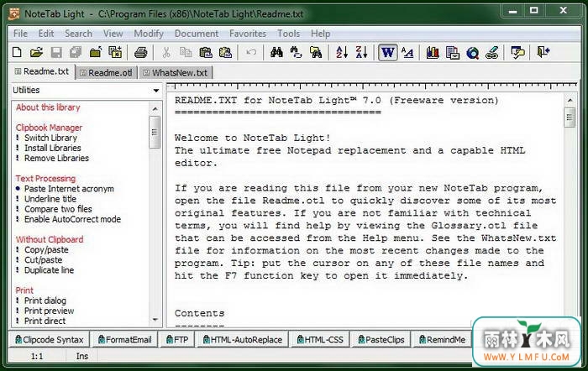Run the Remove Libraries clip
The width and height of the screenshot is (588, 371).
pos(56,158)
